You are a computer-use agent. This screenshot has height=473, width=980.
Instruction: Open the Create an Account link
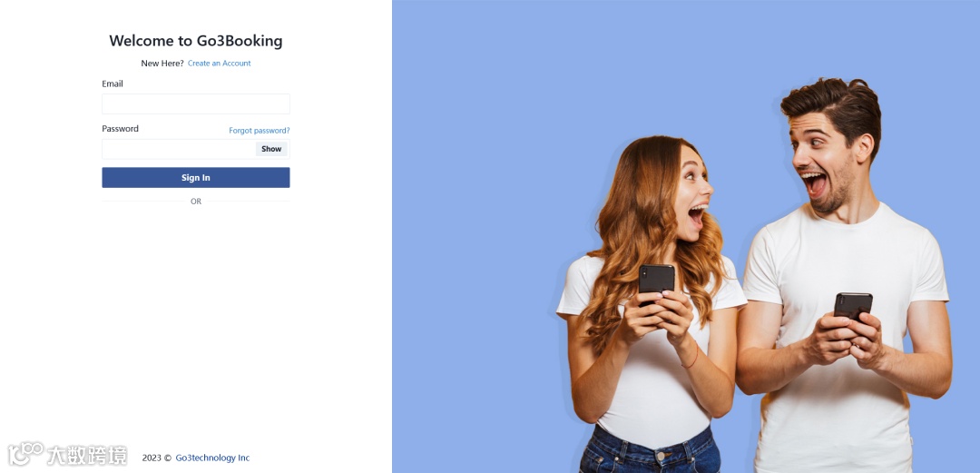[220, 64]
